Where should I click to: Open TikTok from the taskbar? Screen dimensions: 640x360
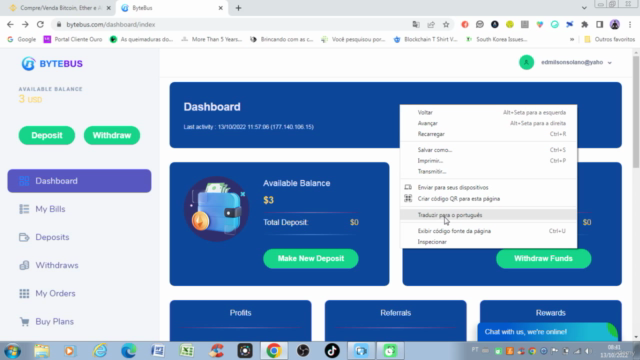tap(332, 351)
